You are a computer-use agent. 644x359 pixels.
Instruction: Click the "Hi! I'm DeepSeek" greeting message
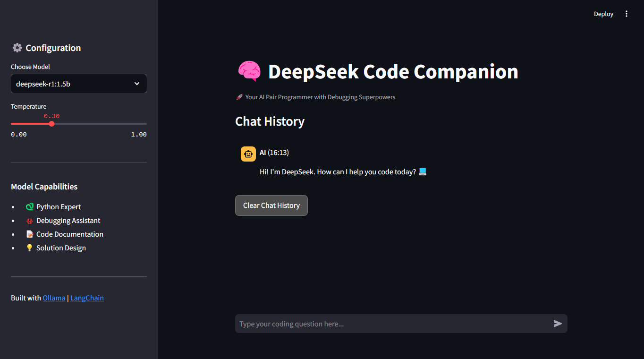pyautogui.click(x=343, y=171)
